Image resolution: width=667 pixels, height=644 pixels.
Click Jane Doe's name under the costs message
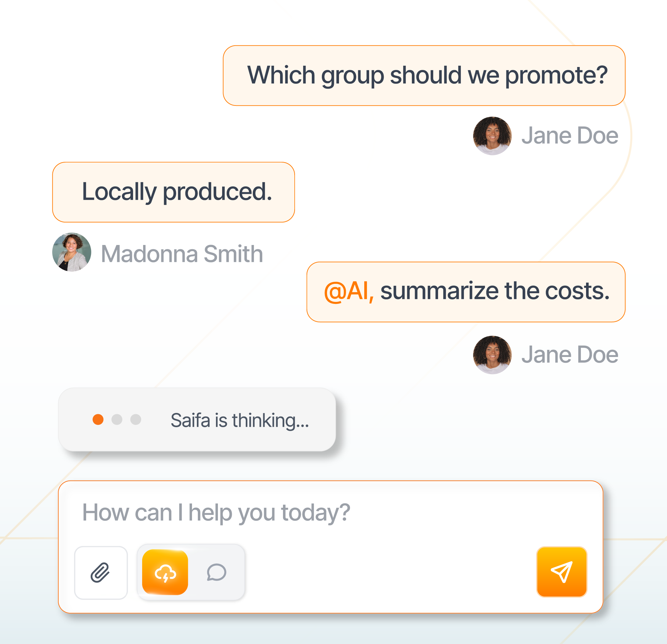click(x=570, y=355)
